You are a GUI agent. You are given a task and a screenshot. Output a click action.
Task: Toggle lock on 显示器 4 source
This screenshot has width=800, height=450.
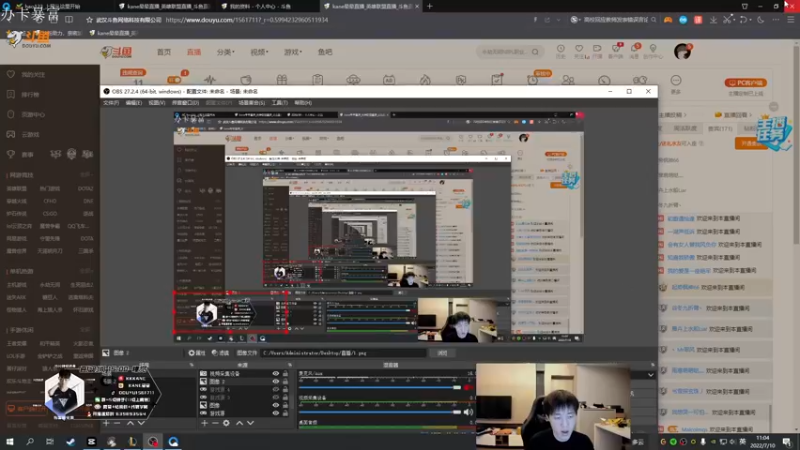coord(285,389)
